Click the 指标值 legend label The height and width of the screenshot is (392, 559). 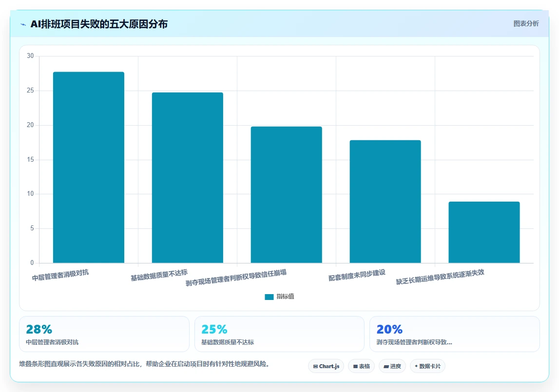285,297
